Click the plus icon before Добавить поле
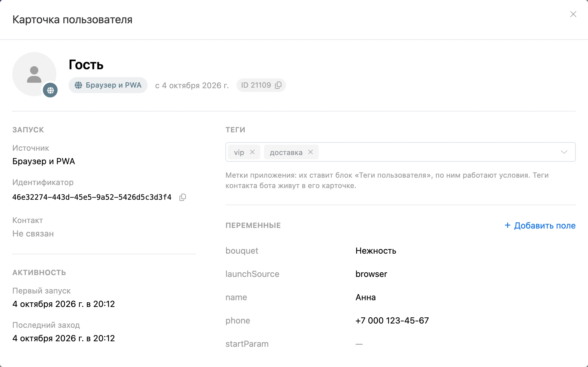Viewport: 588px width, 367px height. [x=507, y=225]
